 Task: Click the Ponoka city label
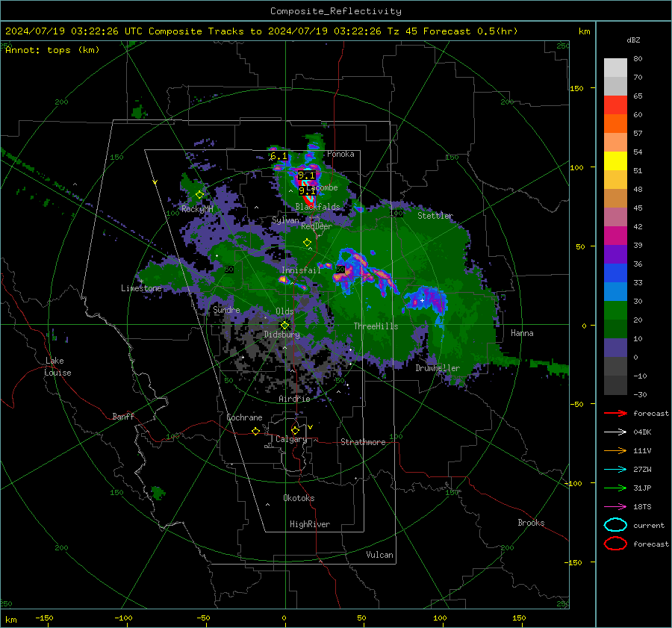tap(340, 154)
